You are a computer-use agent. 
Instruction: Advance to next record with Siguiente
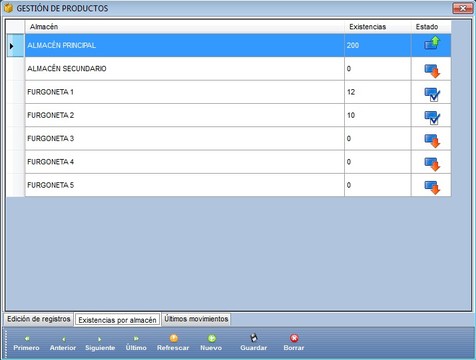point(100,343)
